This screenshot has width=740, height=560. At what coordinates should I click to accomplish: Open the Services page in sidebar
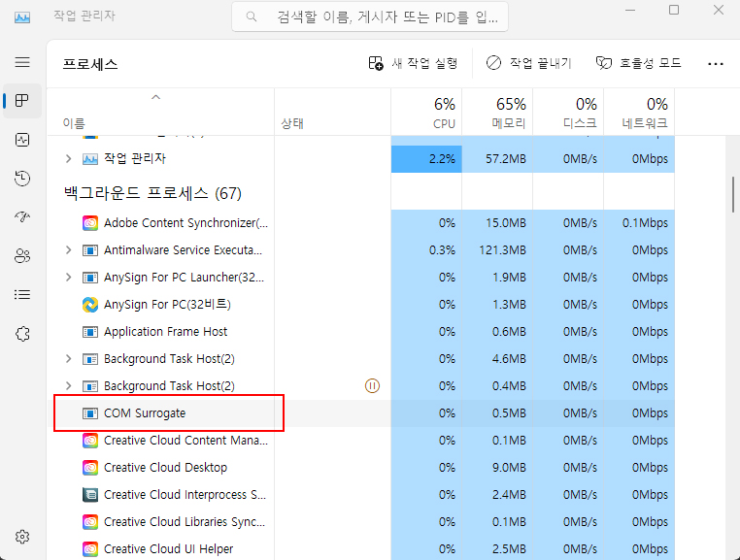coord(22,334)
